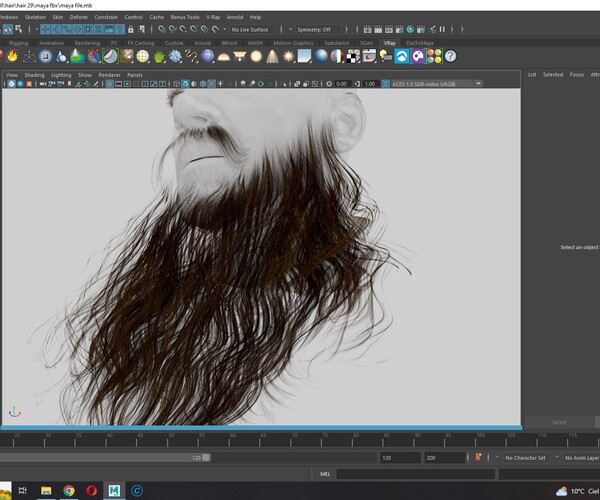Toggle the snap to grids icon
The height and width of the screenshot is (500, 600).
tap(162, 29)
